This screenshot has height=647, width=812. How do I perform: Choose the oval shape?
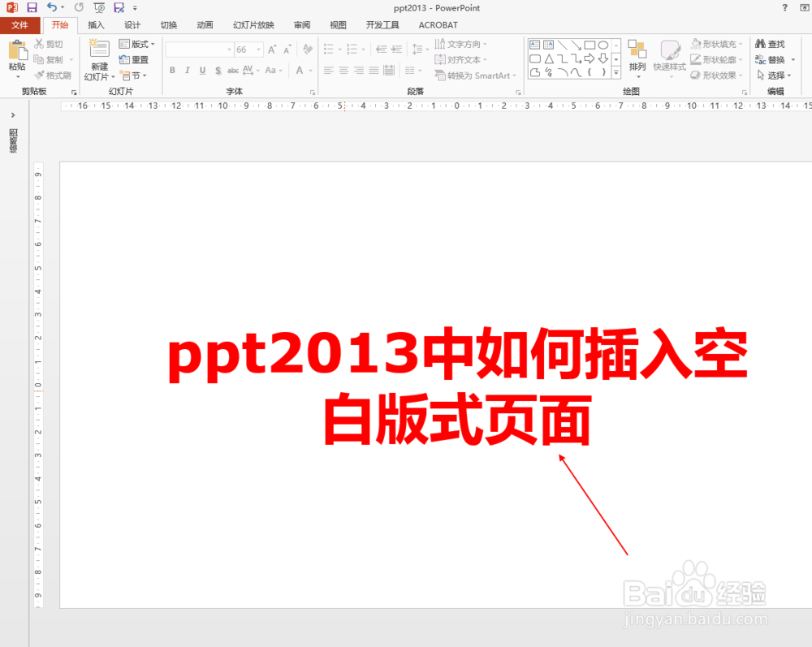(x=603, y=45)
